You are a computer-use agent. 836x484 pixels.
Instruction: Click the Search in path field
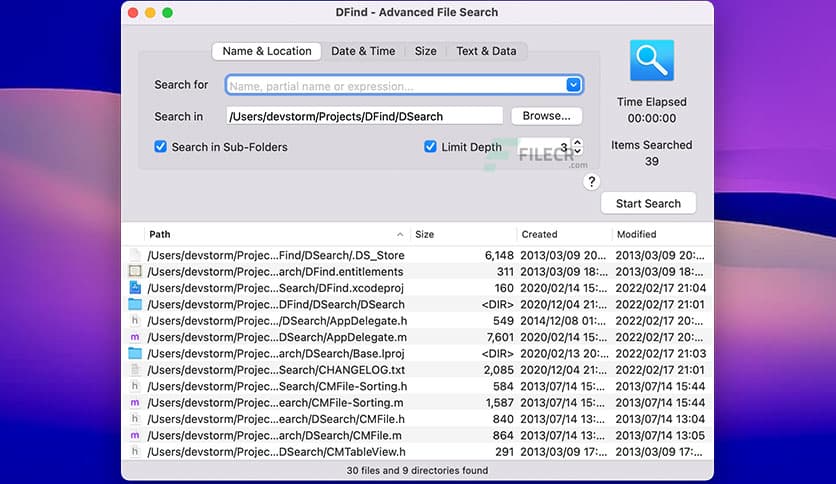[364, 116]
